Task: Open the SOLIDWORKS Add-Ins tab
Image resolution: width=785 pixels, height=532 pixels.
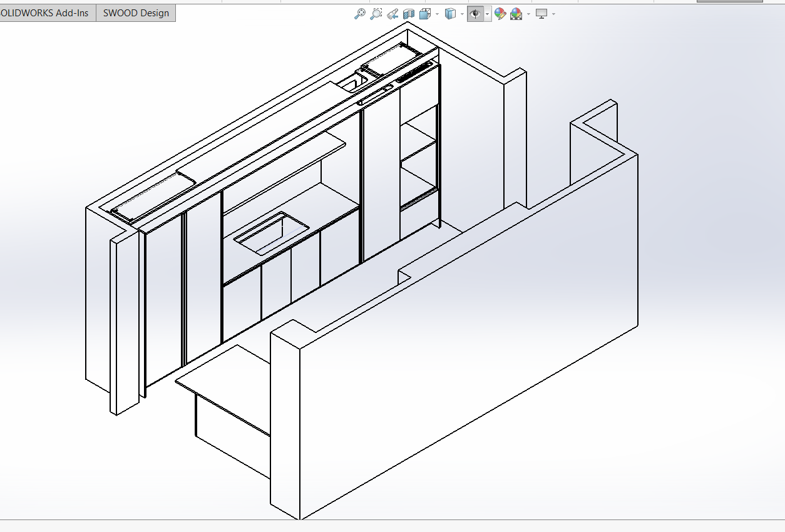Action: tap(46, 13)
